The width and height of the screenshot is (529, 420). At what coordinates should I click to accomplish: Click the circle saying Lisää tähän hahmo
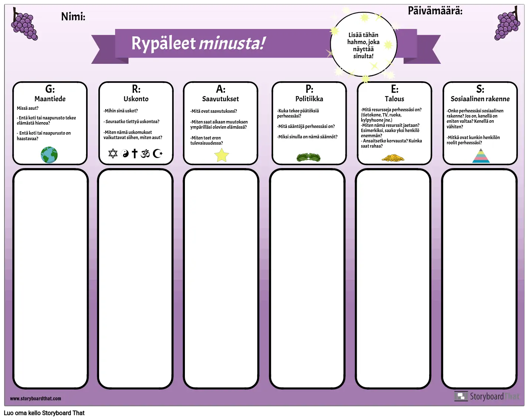pos(363,45)
